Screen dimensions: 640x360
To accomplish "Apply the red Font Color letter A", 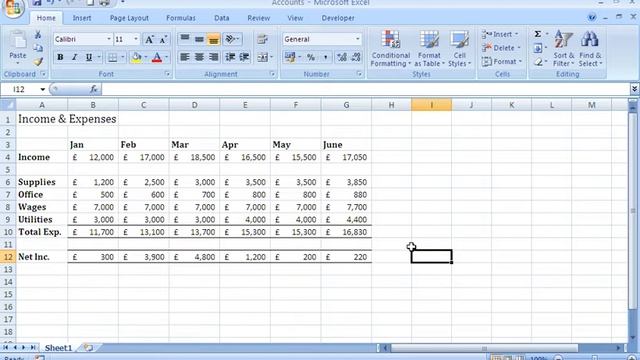I will coord(157,58).
